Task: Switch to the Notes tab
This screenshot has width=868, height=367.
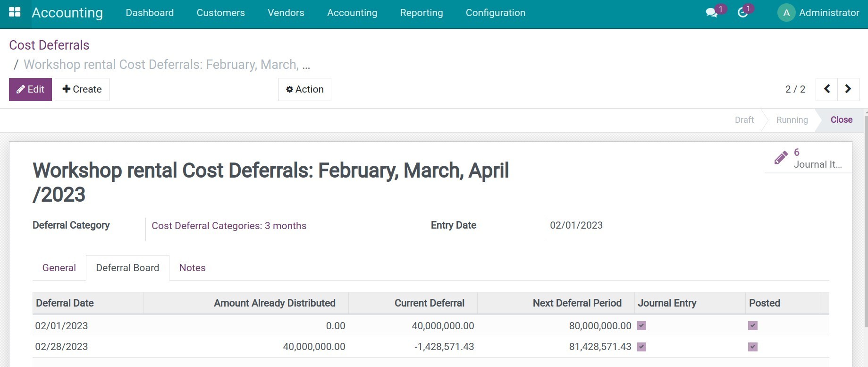Action: pos(192,268)
